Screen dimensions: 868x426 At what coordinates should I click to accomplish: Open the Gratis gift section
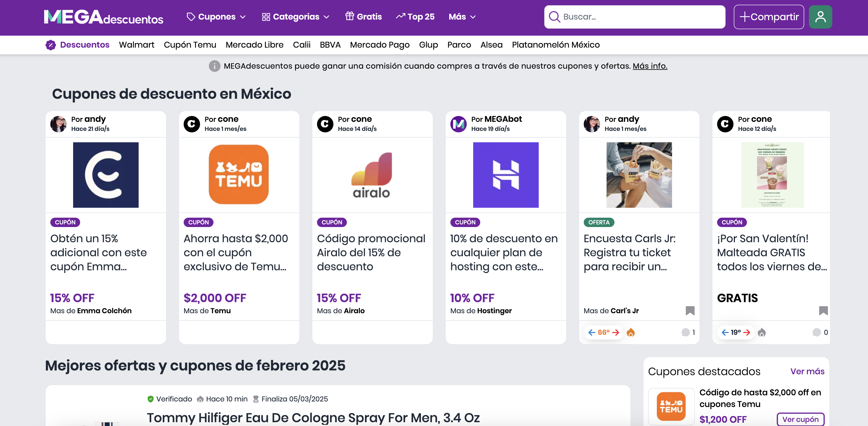pyautogui.click(x=363, y=16)
